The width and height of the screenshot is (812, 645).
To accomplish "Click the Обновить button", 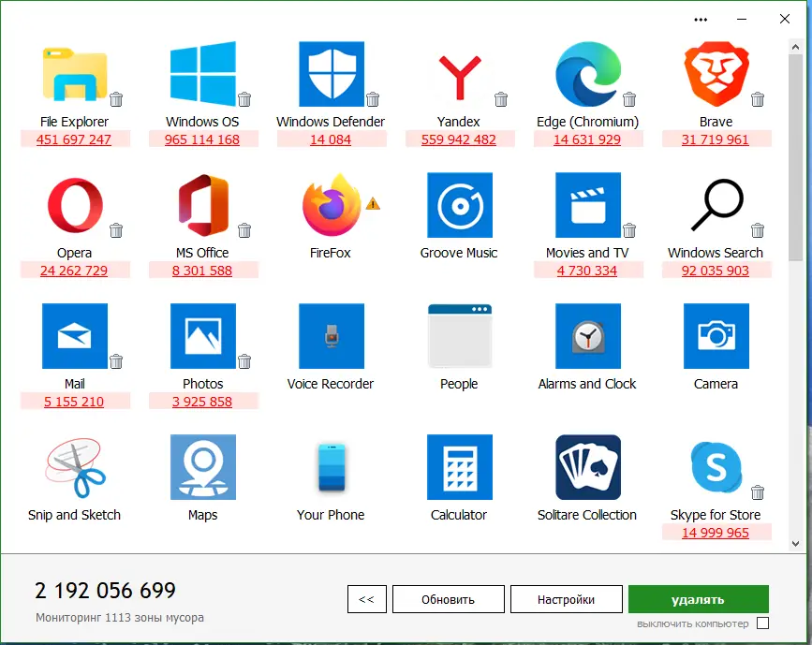I will coord(449,599).
